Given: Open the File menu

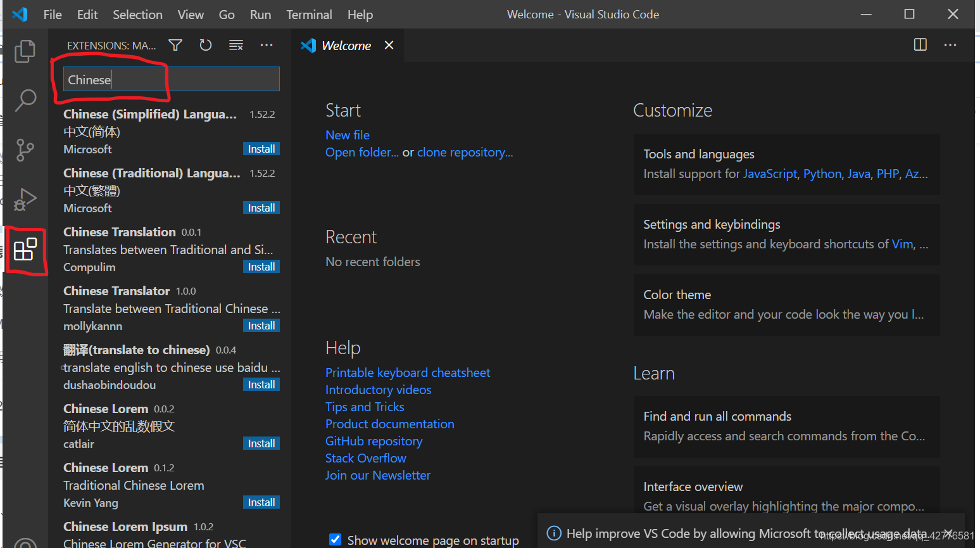Looking at the screenshot, I should point(53,14).
